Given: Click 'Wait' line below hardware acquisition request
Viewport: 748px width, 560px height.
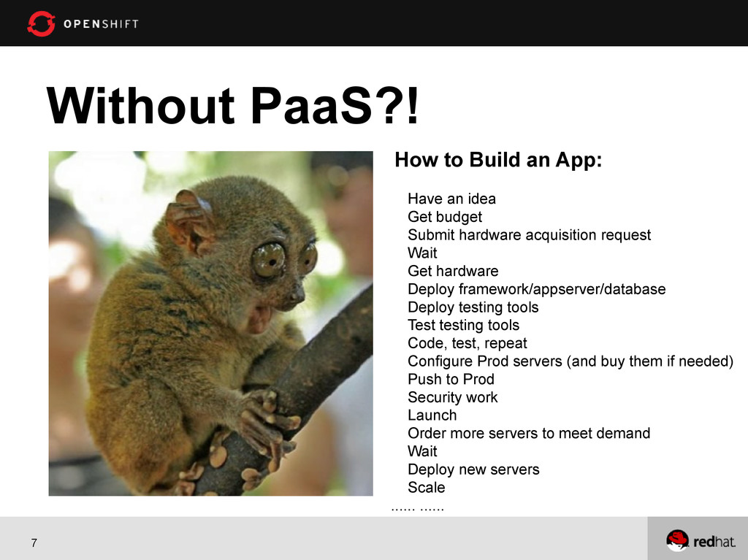Looking at the screenshot, I should coord(422,253).
